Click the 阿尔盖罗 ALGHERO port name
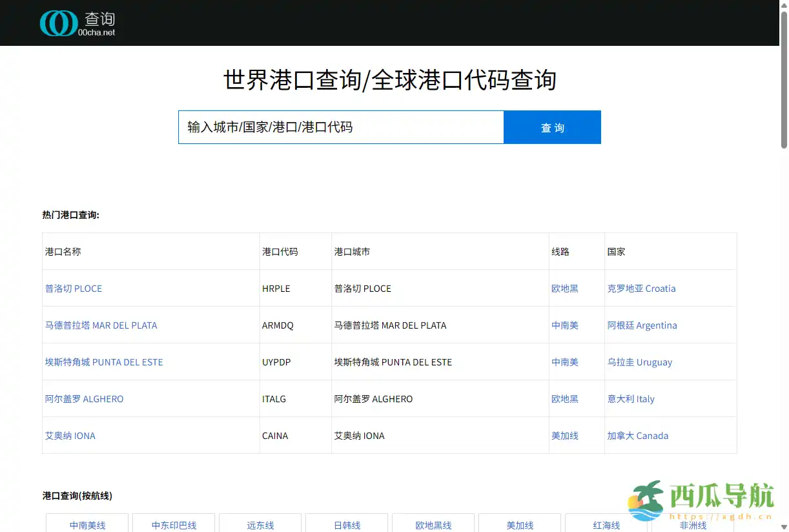This screenshot has width=789, height=532. click(x=84, y=399)
